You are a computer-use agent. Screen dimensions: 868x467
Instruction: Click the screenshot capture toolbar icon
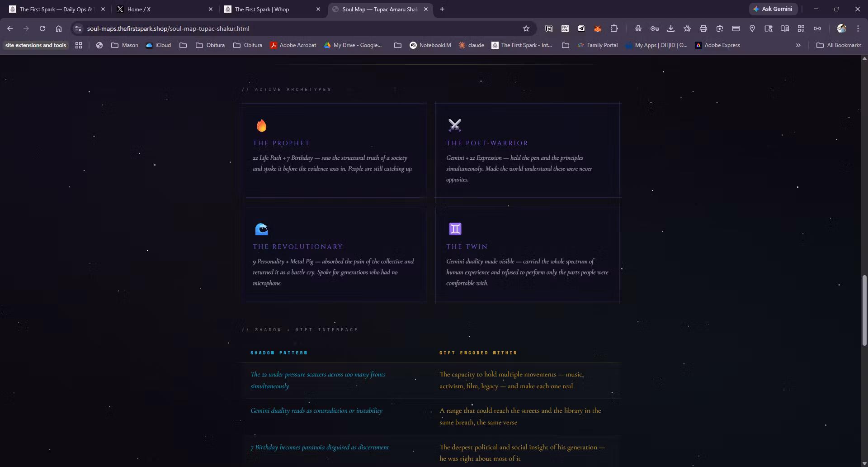tap(720, 29)
